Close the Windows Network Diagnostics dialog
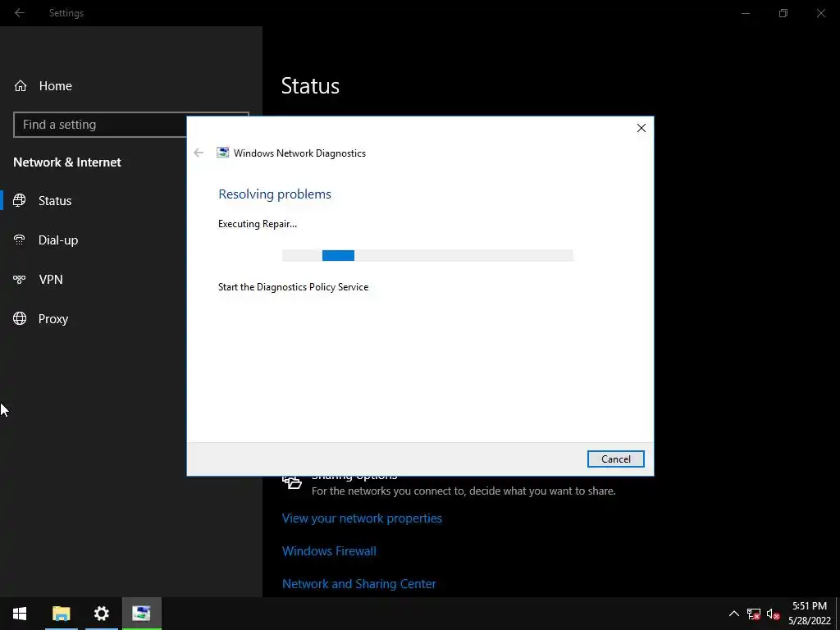Screen dimensions: 840x630 tap(641, 128)
